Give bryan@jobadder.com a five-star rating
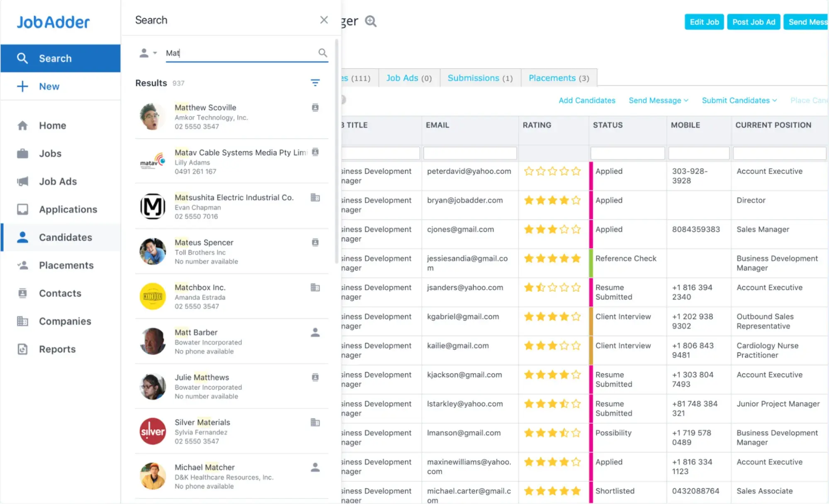This screenshot has height=504, width=829. pos(576,200)
